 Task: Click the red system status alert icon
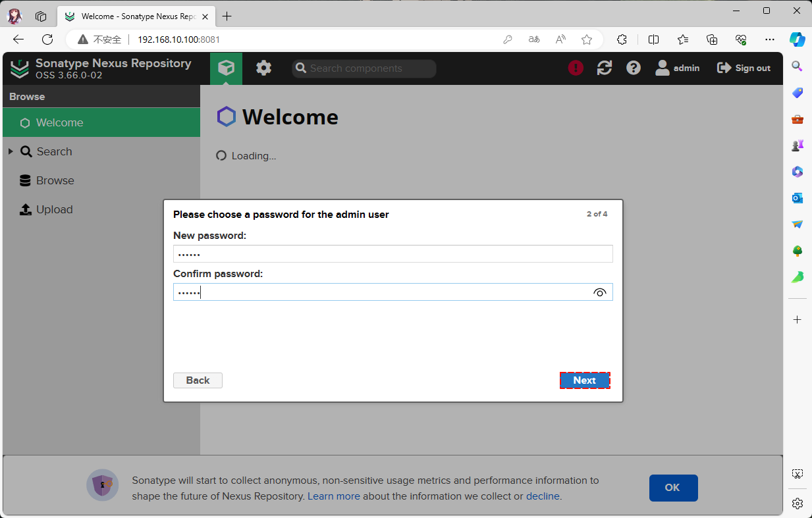click(x=576, y=68)
